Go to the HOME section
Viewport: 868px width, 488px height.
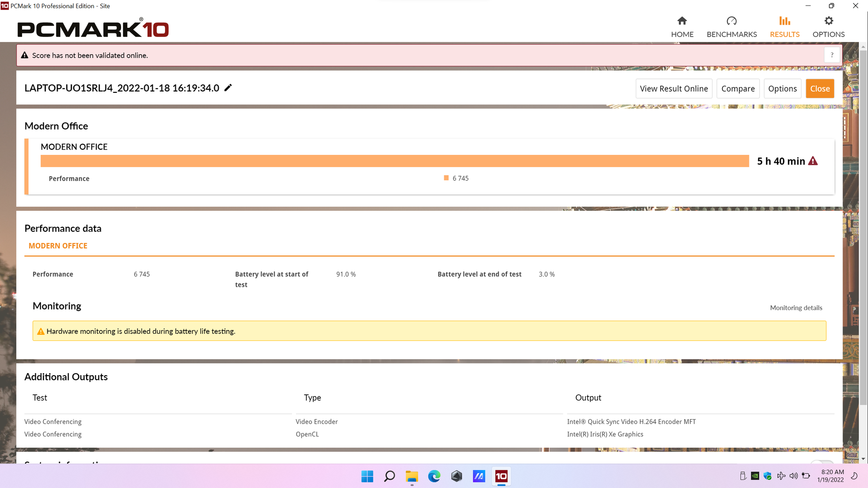coord(682,27)
